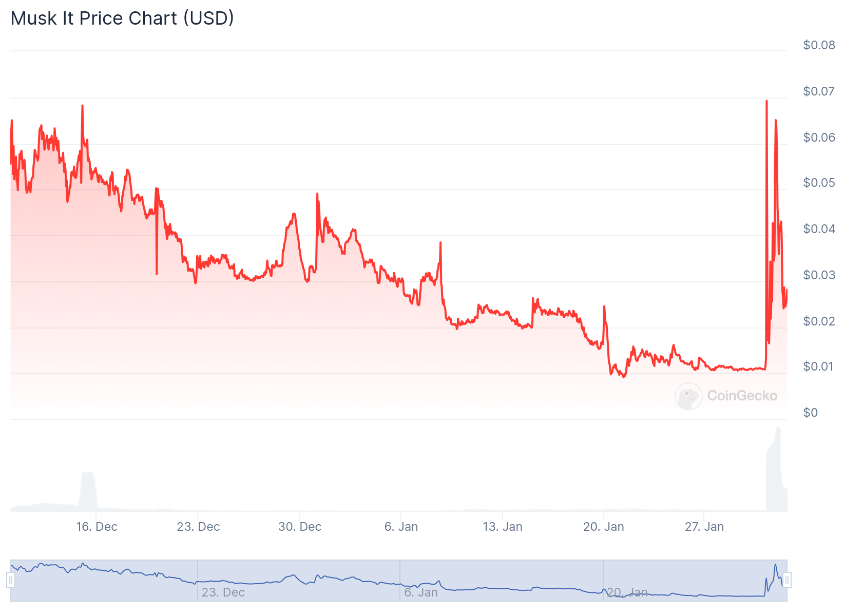This screenshot has height=616, width=844.
Task: Click the $0.08 price axis label
Action: 819,45
